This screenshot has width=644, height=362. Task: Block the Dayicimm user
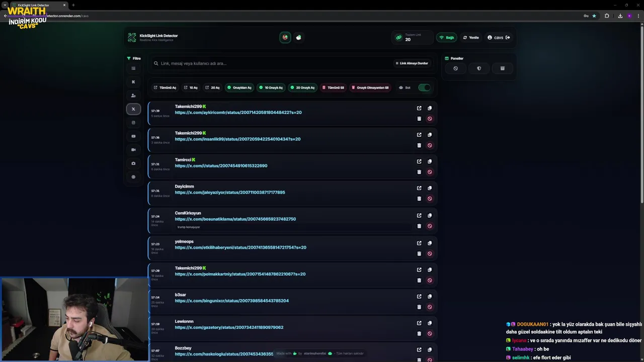coord(430,199)
